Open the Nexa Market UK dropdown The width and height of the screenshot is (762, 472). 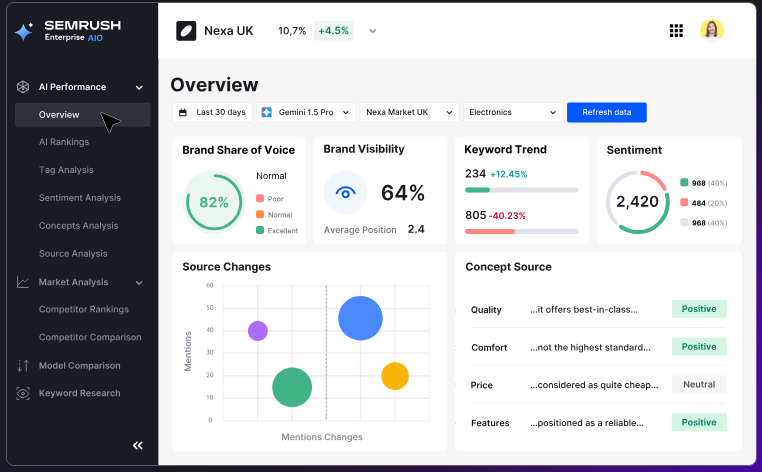pyautogui.click(x=410, y=112)
